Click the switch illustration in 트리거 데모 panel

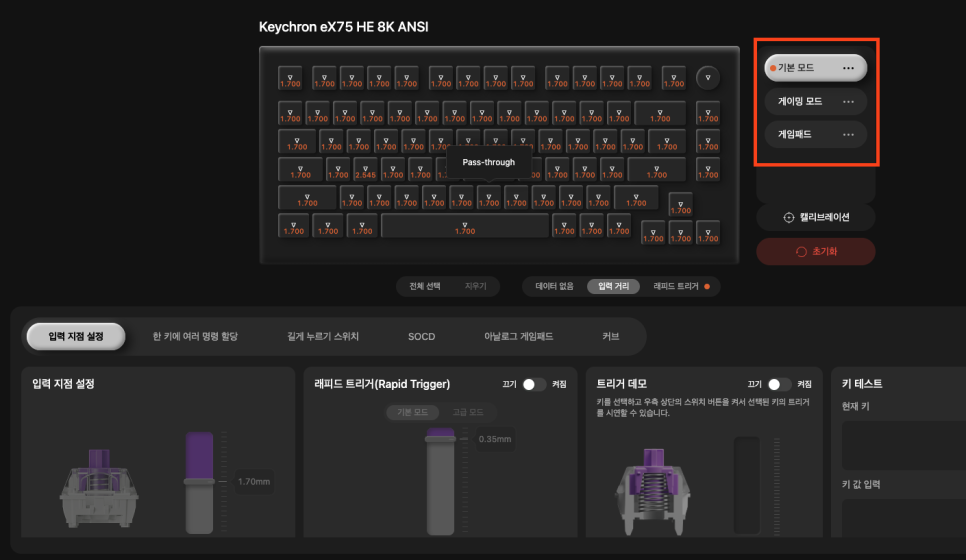653,491
